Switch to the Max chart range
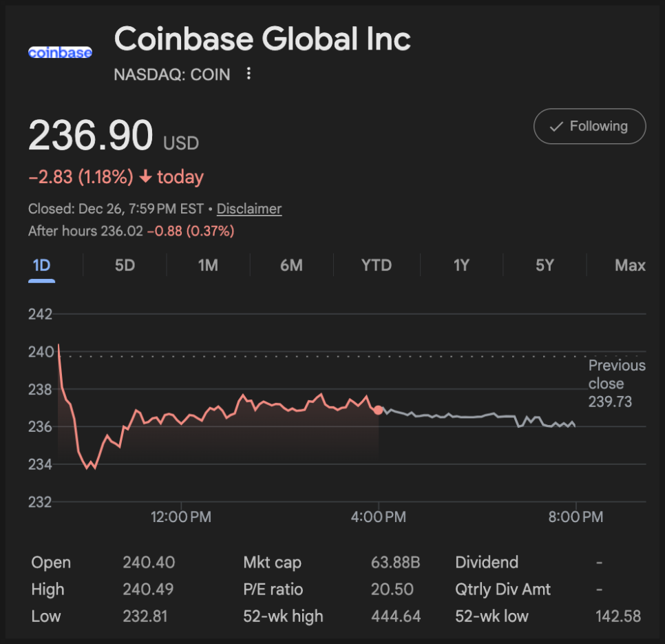The image size is (665, 644). click(x=630, y=265)
